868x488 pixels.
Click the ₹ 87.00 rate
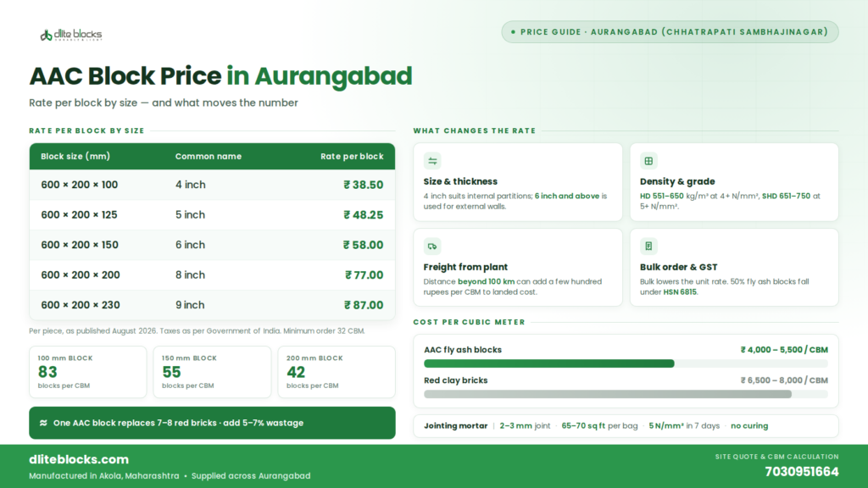coord(364,305)
